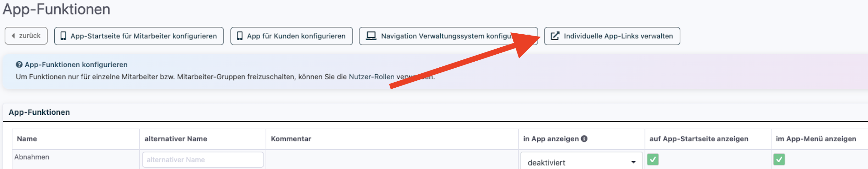
Task: Click info icon beside 'in App anzeigen'
Action: (x=584, y=139)
